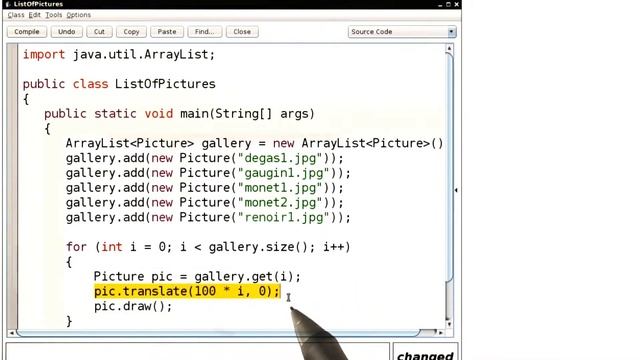Click the ListOfPictures title bar icon
640x360 pixels.
point(9,4)
